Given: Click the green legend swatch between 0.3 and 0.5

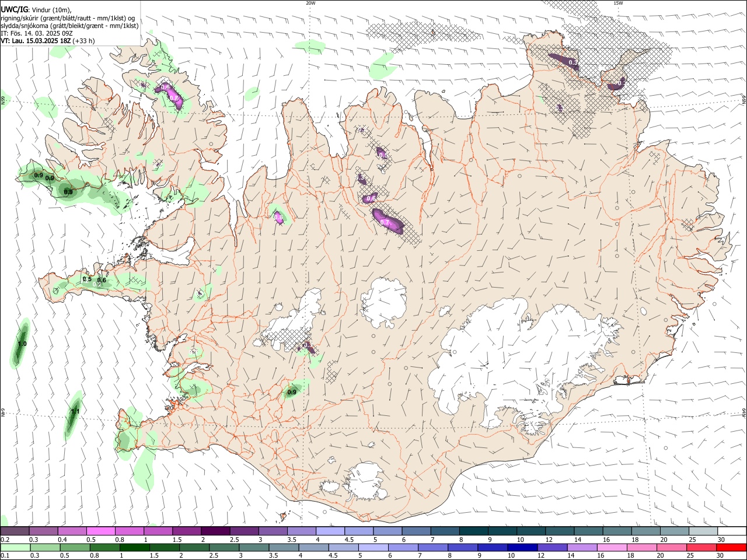Looking at the screenshot, I should (x=45, y=547).
